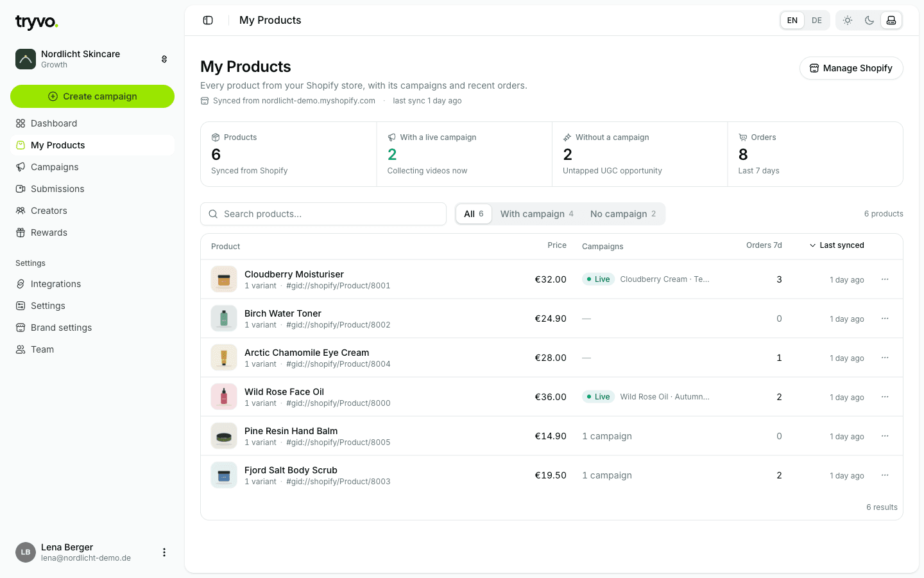The width and height of the screenshot is (924, 578).
Task: Focus the Search products field
Action: click(323, 214)
